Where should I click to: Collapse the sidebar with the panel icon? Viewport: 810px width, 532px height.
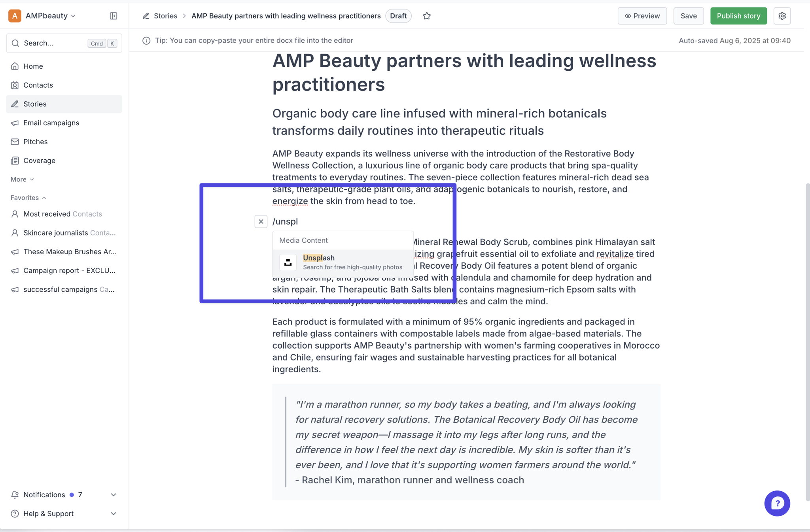point(114,16)
